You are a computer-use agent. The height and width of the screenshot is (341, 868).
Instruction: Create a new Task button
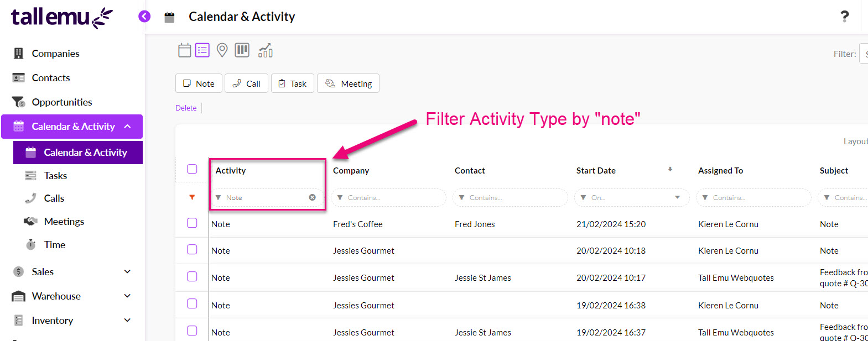coord(293,83)
